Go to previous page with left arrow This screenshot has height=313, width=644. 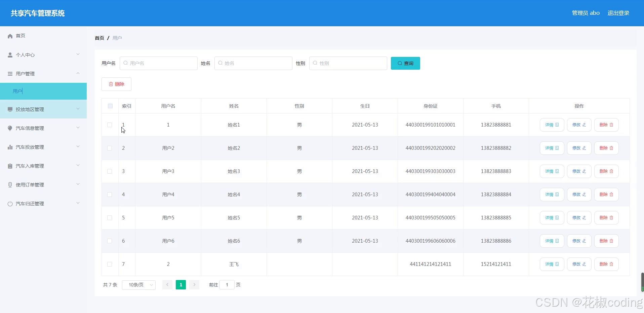pos(167,285)
